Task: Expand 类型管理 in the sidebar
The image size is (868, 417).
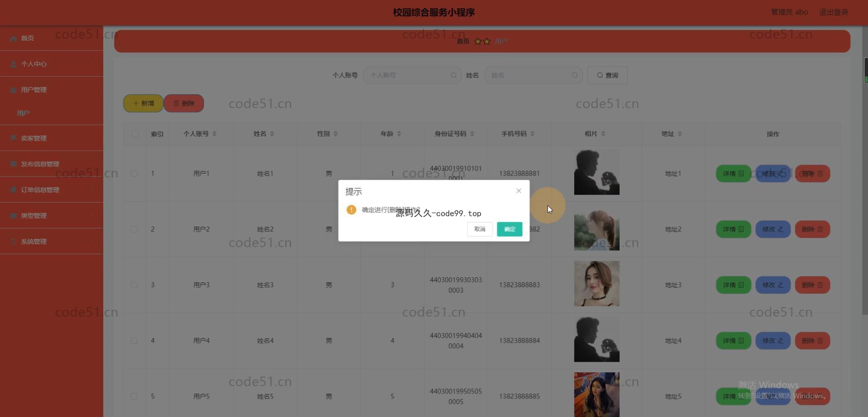Action: click(52, 215)
